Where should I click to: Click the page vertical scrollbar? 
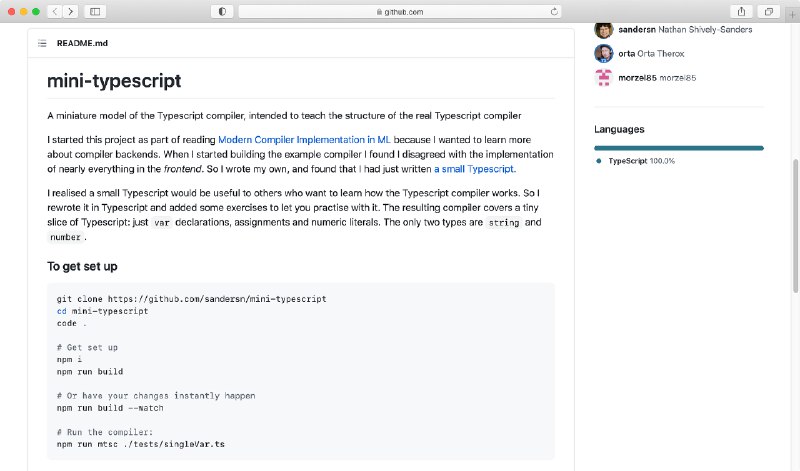tap(795, 226)
